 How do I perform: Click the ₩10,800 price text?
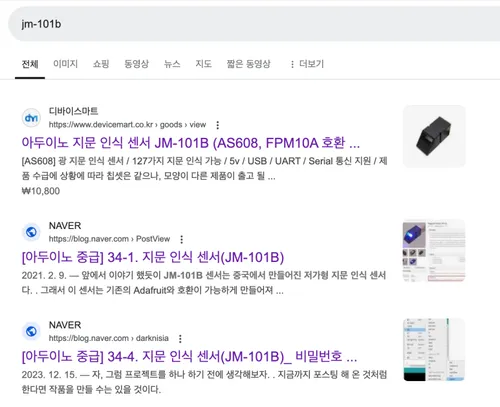(41, 191)
